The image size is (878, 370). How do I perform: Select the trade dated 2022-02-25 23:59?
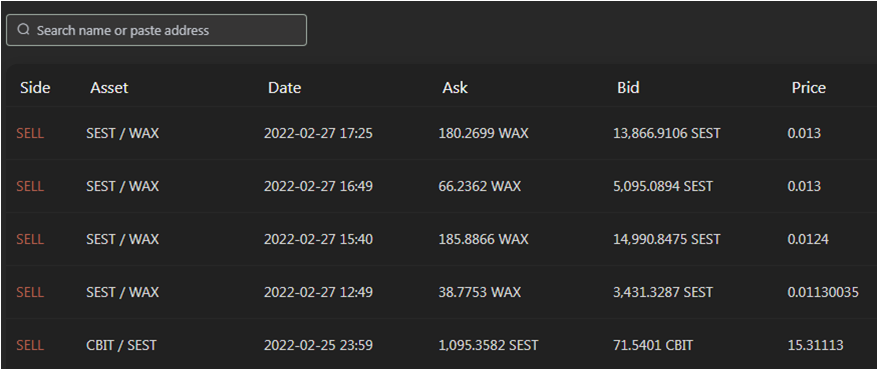439,344
